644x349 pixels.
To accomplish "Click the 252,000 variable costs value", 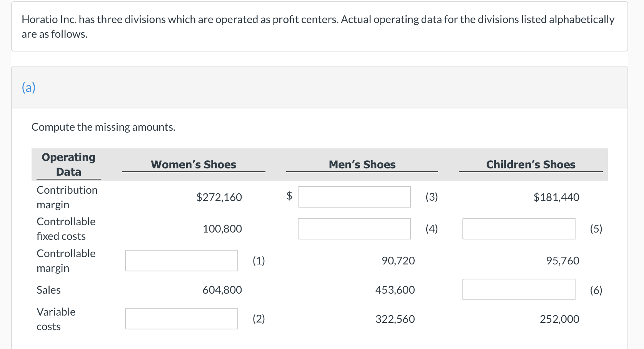I will [559, 319].
